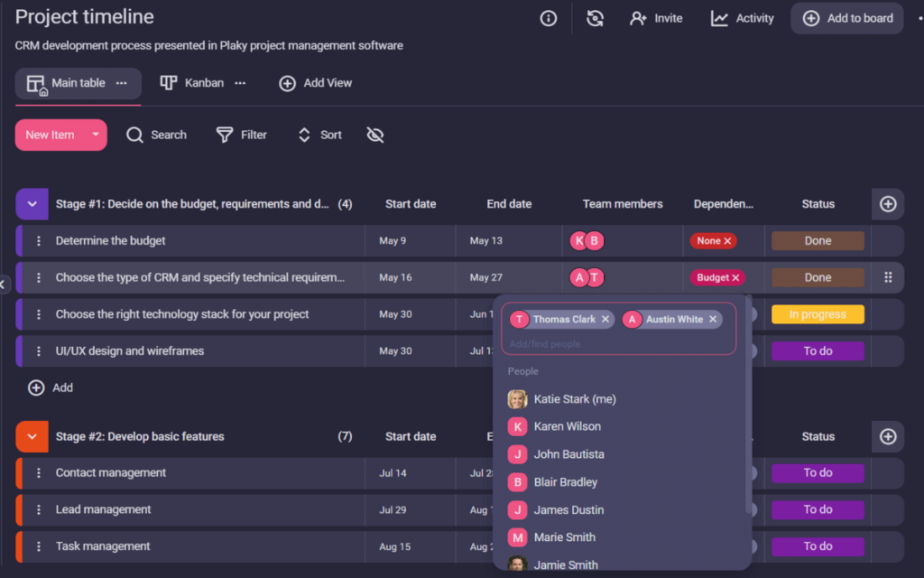
Task: Open row menu for Determine the budget
Action: pyautogui.click(x=39, y=241)
